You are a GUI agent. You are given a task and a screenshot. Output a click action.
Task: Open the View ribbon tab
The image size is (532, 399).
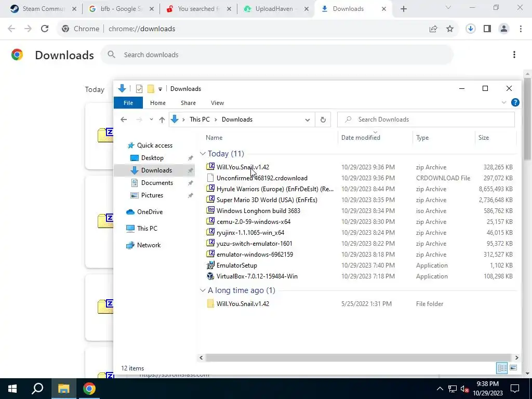(218, 103)
